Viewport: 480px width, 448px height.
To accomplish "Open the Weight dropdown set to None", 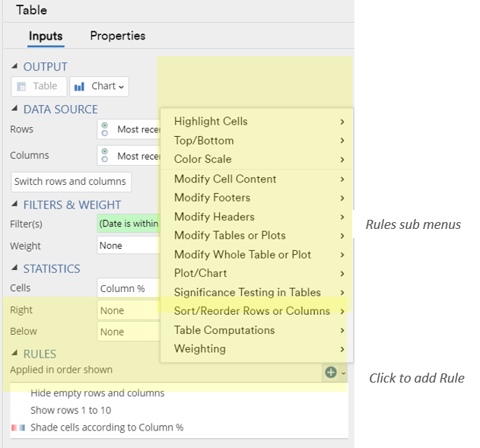I will 129,246.
